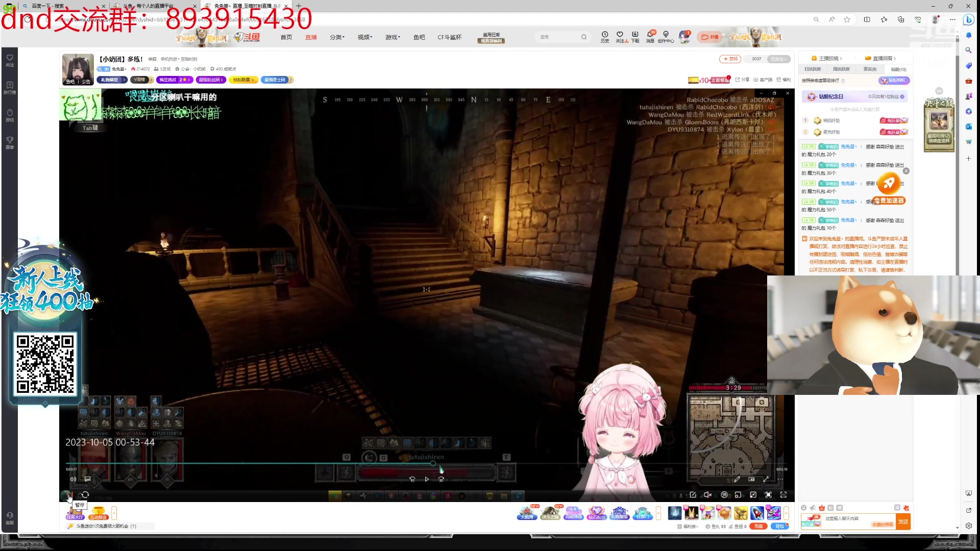980x551 pixels.
Task: Toggle the 弹 danmaku icon in player bar
Action: [724, 494]
